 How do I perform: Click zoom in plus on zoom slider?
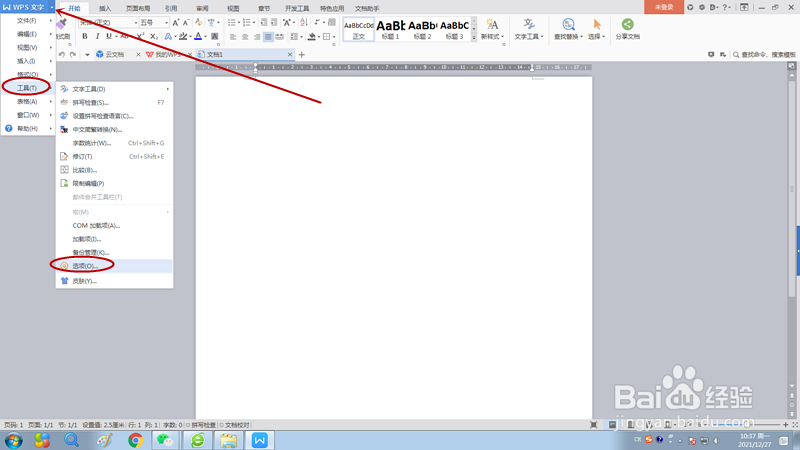coord(785,424)
